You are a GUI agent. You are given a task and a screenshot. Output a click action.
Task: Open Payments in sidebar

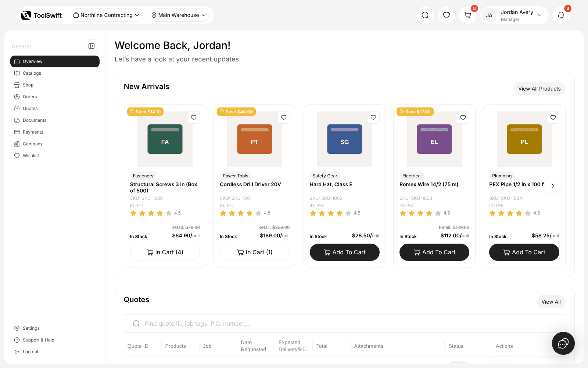pos(55,132)
